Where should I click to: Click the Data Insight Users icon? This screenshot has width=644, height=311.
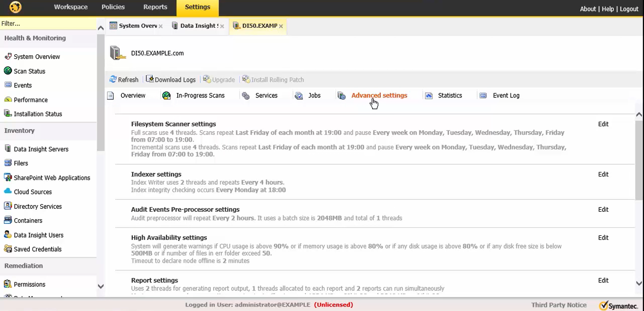pyautogui.click(x=8, y=234)
